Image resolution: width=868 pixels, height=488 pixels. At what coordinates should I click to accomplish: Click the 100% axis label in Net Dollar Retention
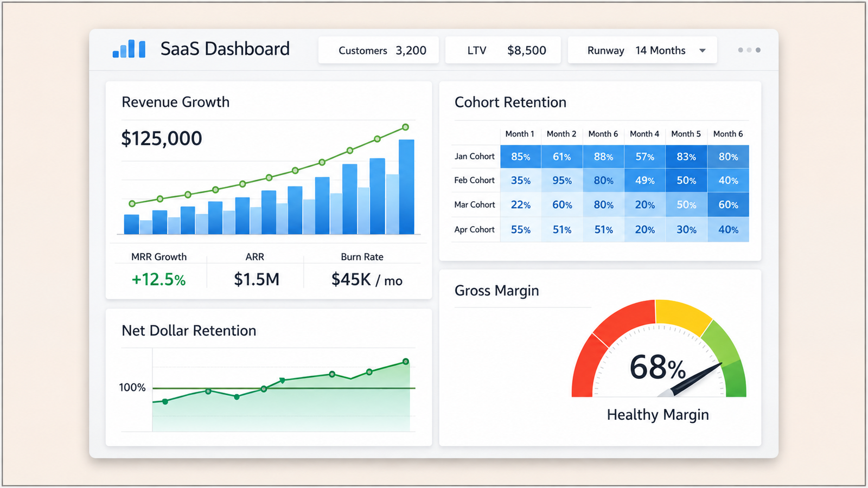[132, 388]
